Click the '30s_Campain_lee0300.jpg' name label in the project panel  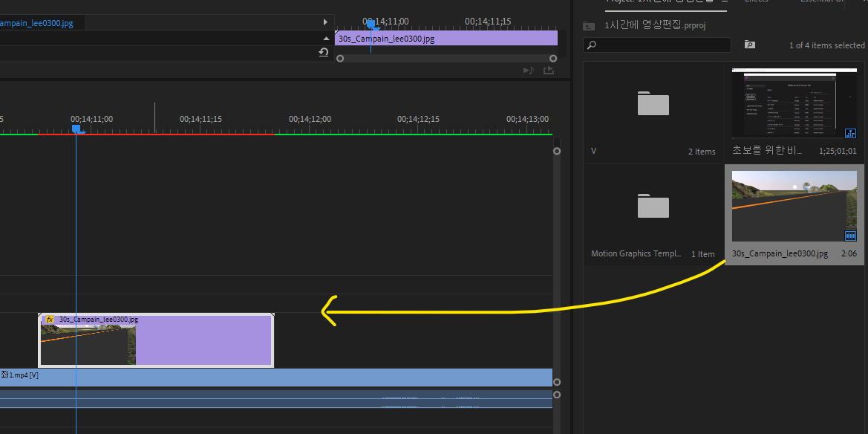pyautogui.click(x=780, y=253)
